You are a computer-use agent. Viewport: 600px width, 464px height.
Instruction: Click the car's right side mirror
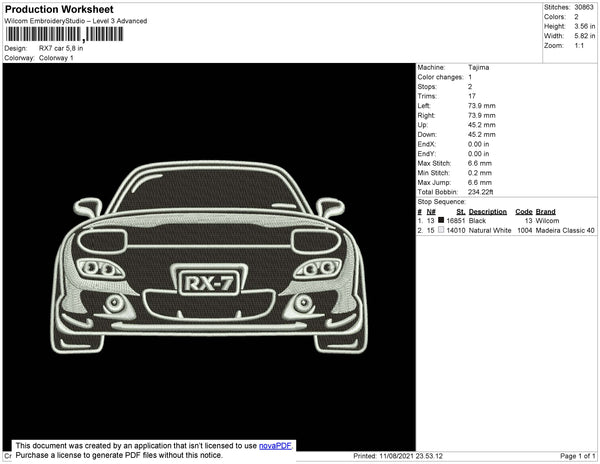tap(329, 207)
